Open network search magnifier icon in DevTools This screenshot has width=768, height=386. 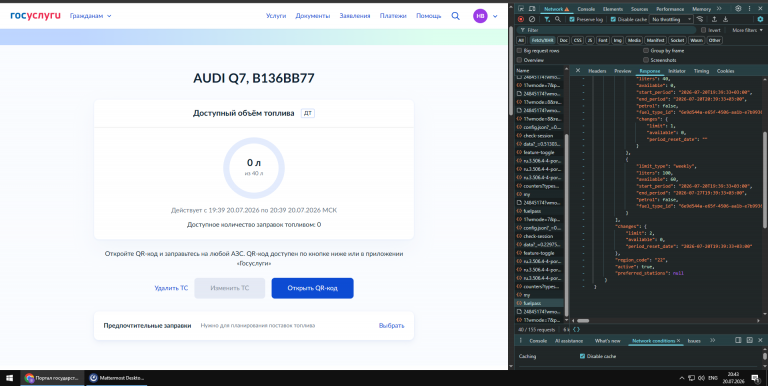tap(558, 19)
